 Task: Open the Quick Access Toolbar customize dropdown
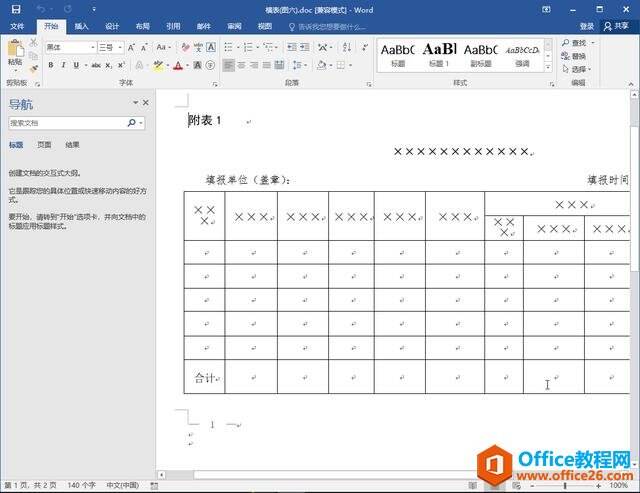(x=94, y=9)
